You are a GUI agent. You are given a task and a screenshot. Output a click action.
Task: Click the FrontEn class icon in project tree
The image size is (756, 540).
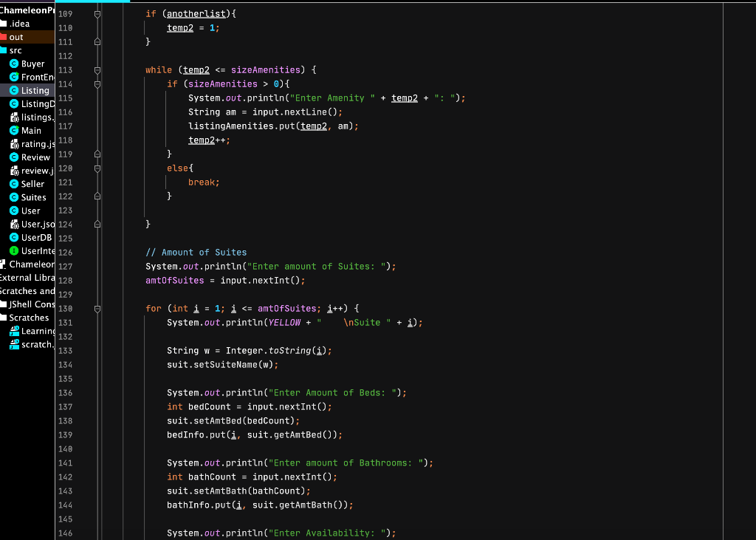point(14,77)
